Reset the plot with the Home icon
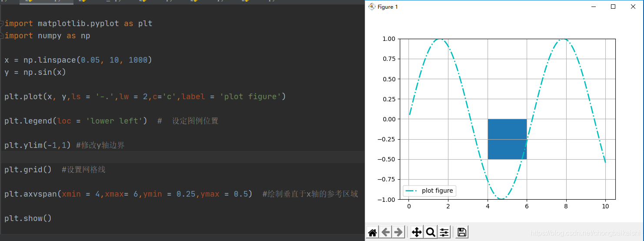 372,232
